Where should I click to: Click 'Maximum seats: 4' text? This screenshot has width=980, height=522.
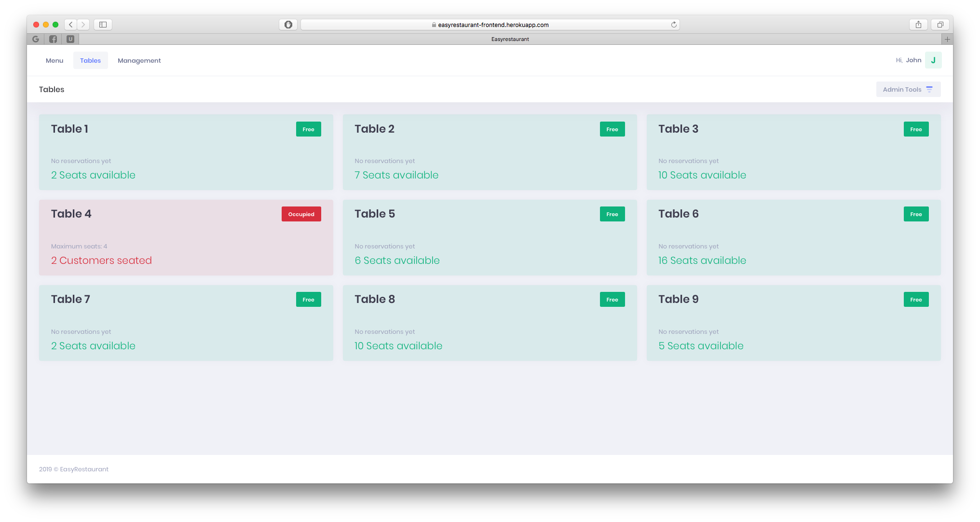[x=79, y=247]
